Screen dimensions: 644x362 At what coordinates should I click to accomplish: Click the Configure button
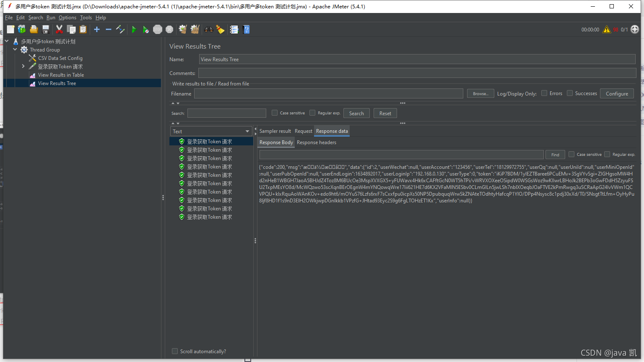pyautogui.click(x=617, y=93)
